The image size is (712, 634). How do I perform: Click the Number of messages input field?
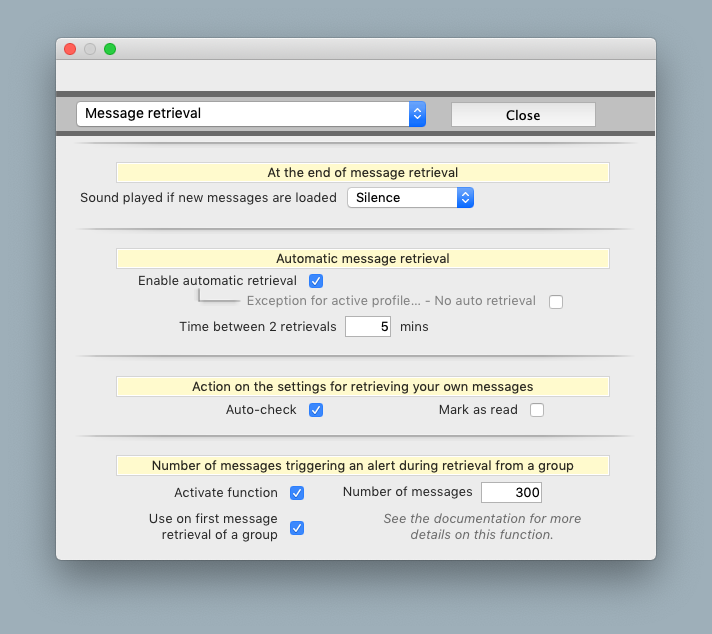pos(511,492)
